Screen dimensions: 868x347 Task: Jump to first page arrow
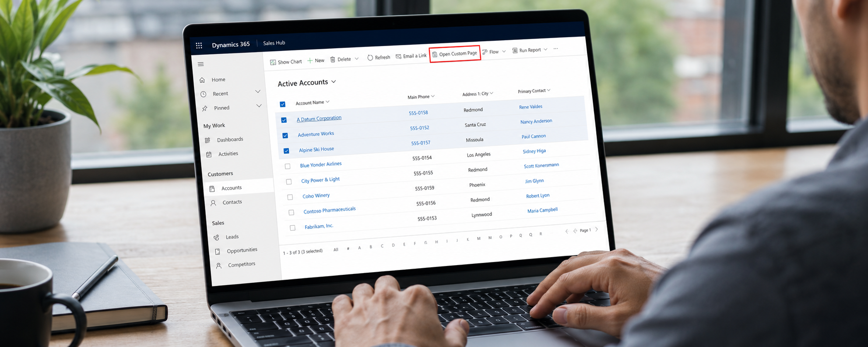coord(567,231)
